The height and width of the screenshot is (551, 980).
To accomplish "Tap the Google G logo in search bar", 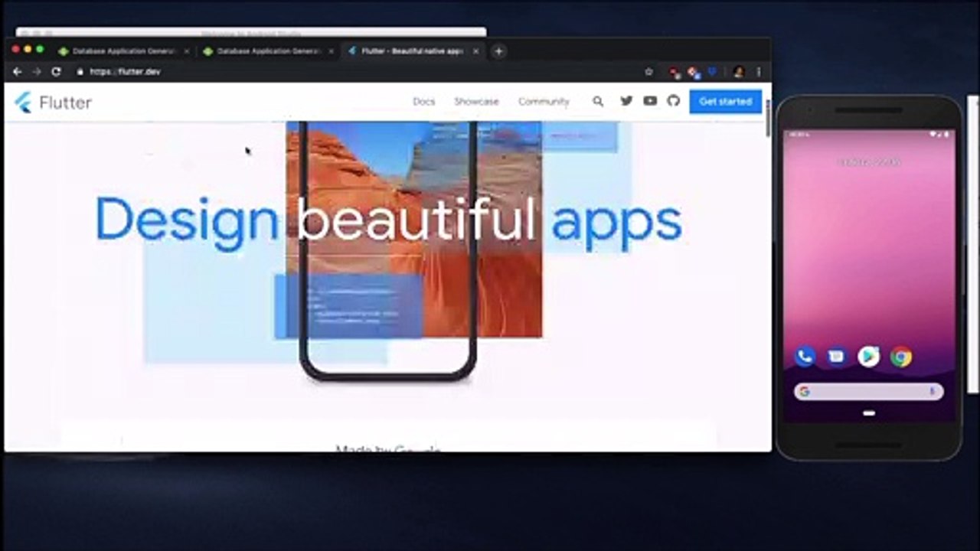I will [804, 392].
